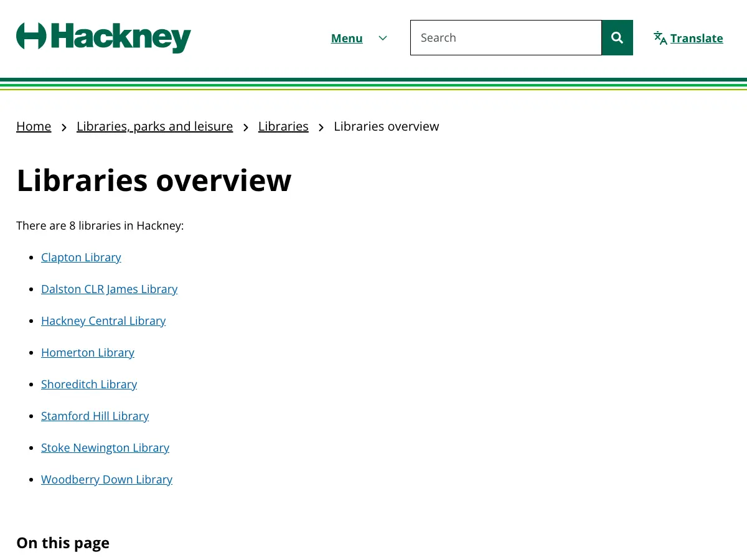This screenshot has width=747, height=560.
Task: Visit Homerton Library page
Action: (x=88, y=352)
